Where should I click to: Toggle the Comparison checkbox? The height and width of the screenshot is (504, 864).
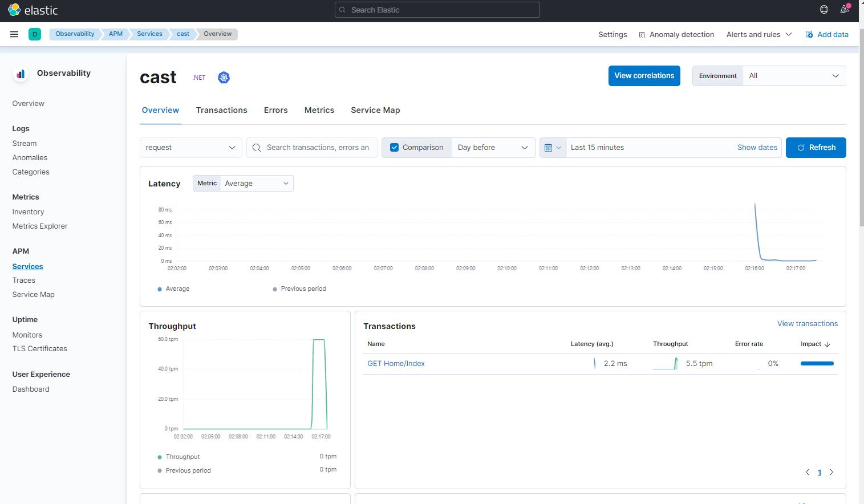click(x=394, y=148)
